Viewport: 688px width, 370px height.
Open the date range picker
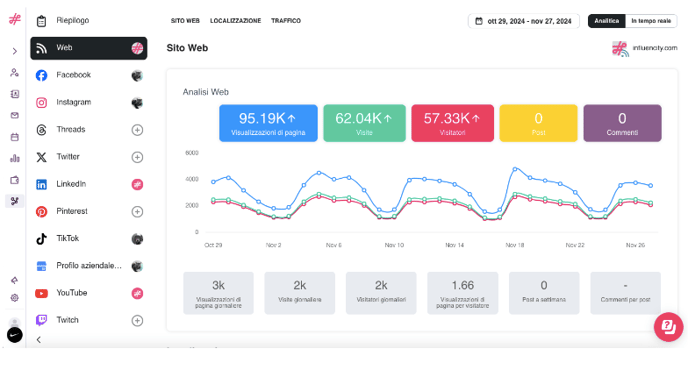[523, 21]
